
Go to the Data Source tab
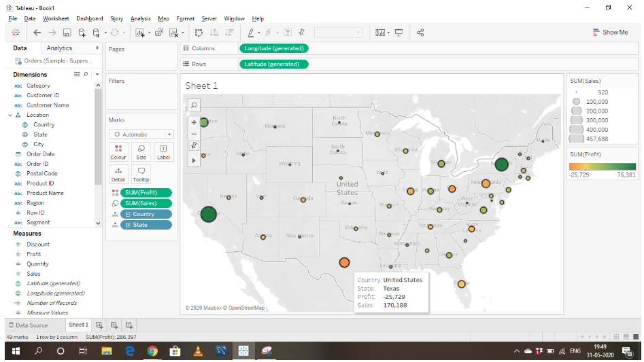click(x=29, y=325)
